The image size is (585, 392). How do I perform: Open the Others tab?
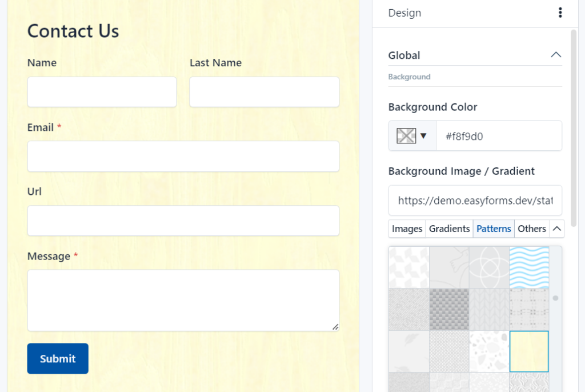[x=532, y=229]
